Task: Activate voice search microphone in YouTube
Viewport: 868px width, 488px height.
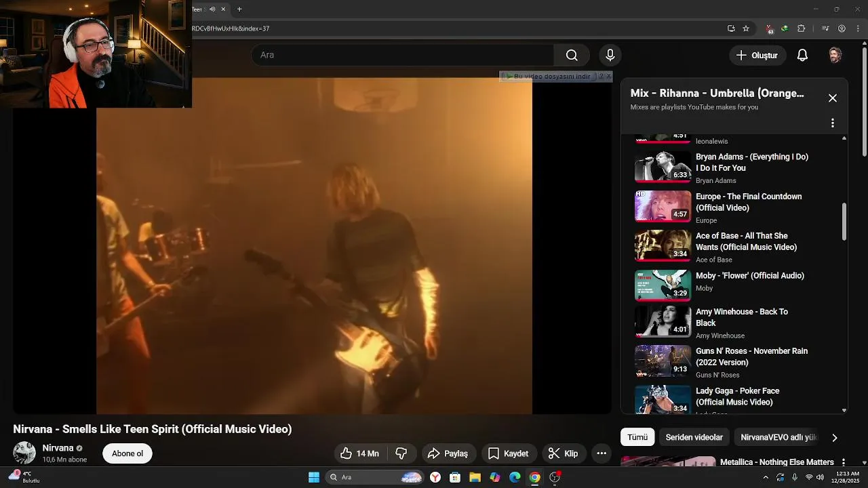Action: pyautogui.click(x=610, y=55)
